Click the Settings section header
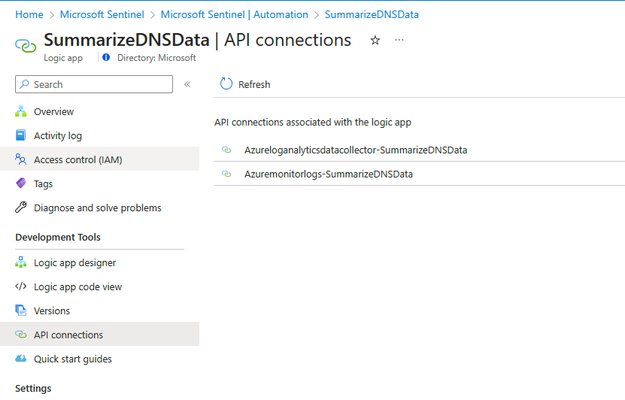Viewport: 625px width, 400px height. coord(33,388)
